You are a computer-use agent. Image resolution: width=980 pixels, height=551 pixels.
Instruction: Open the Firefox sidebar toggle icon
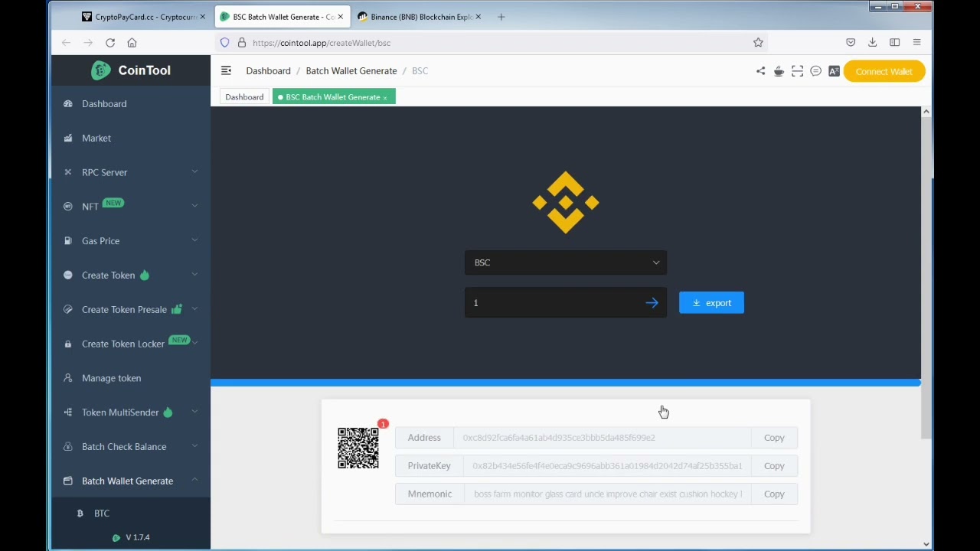894,43
